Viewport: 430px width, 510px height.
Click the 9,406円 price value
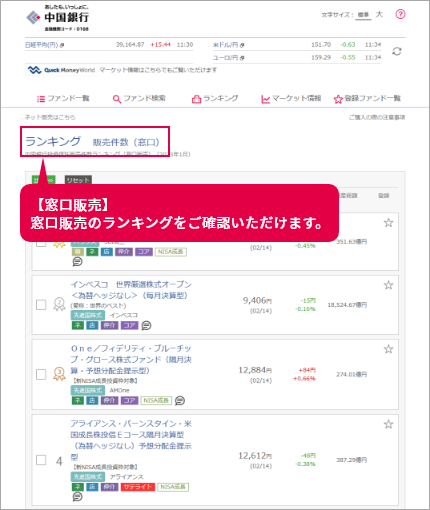point(257,301)
